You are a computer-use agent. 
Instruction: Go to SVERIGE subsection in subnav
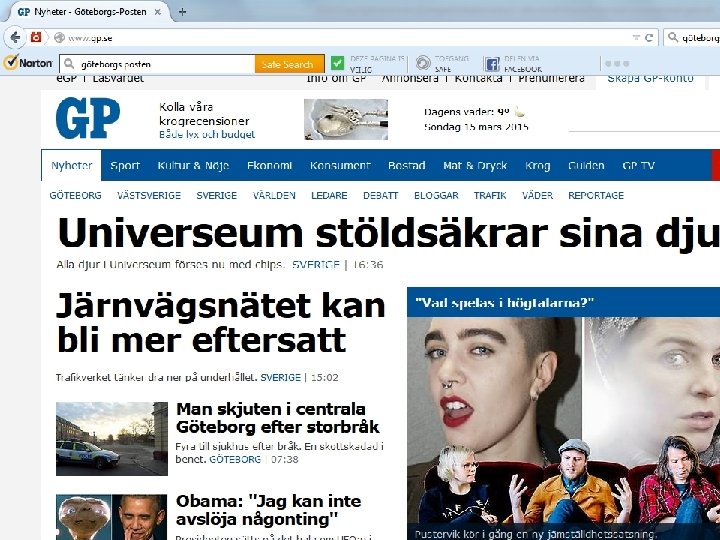pos(217,196)
